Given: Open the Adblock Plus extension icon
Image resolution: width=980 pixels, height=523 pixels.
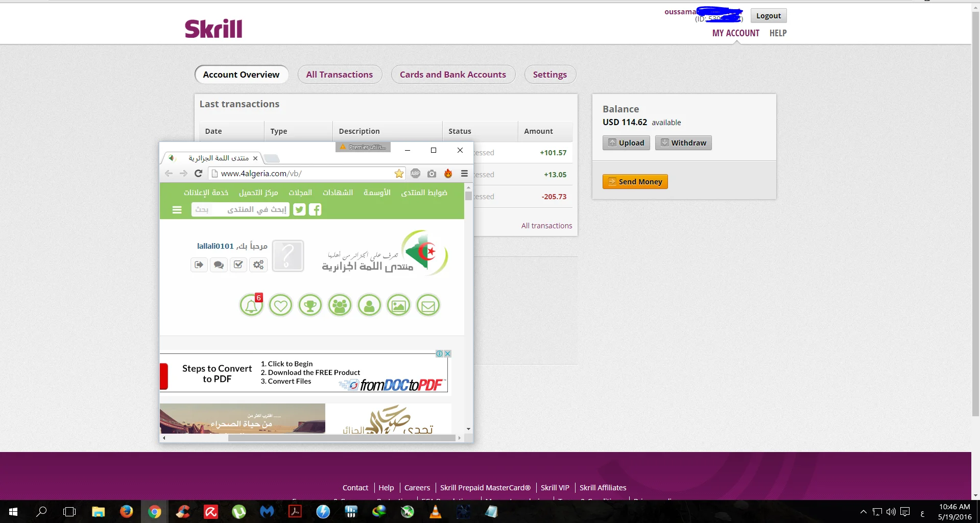Looking at the screenshot, I should coord(415,174).
